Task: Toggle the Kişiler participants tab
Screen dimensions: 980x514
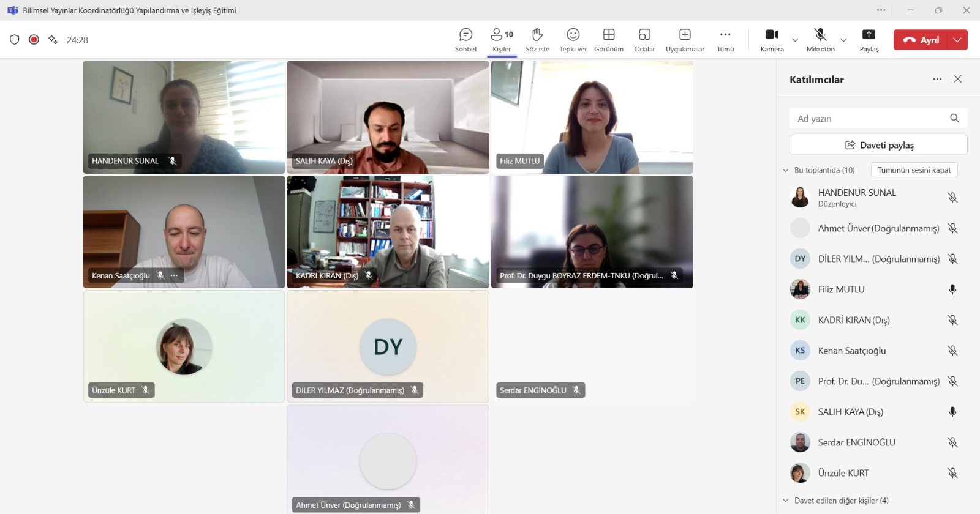Action: pyautogui.click(x=502, y=40)
